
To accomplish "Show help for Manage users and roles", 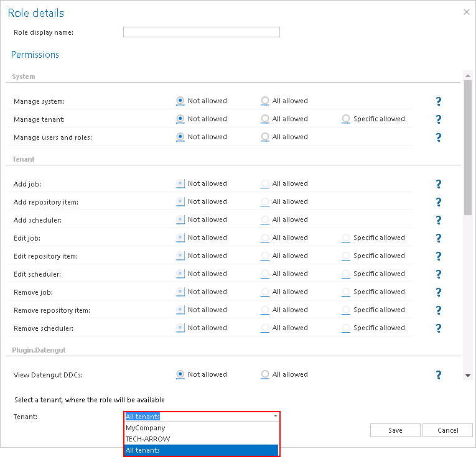I will tap(438, 137).
